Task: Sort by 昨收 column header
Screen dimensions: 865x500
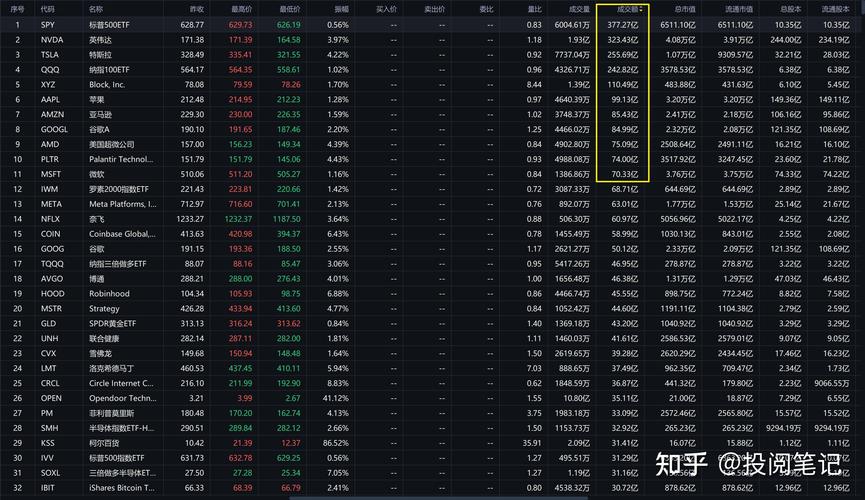Action: tap(197, 9)
